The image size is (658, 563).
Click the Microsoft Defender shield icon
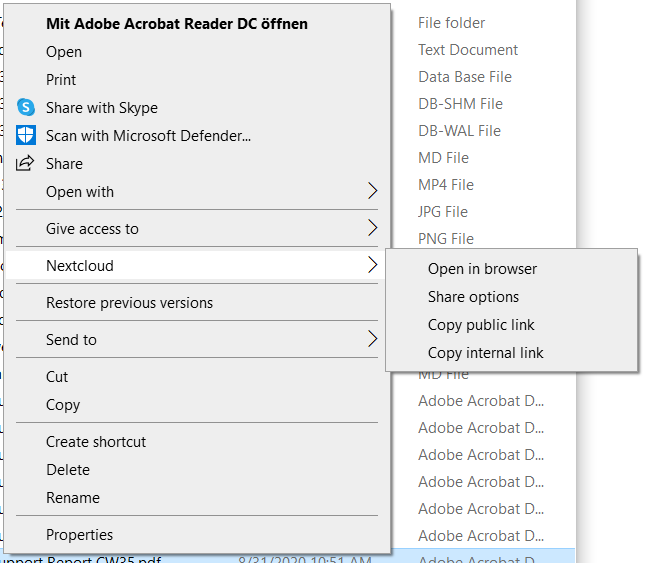tap(25, 136)
